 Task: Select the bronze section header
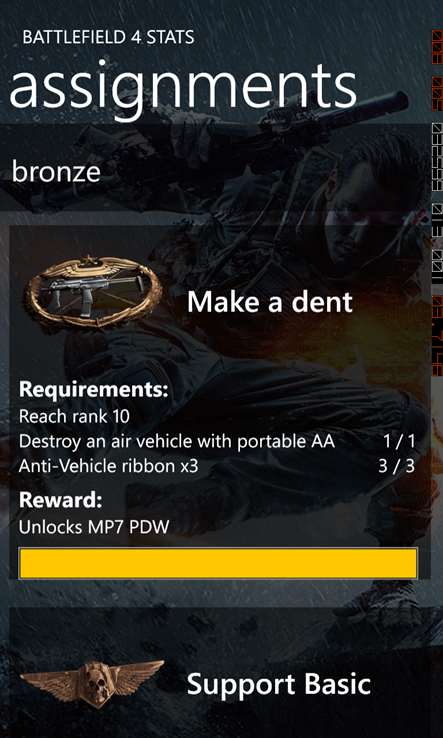click(56, 171)
